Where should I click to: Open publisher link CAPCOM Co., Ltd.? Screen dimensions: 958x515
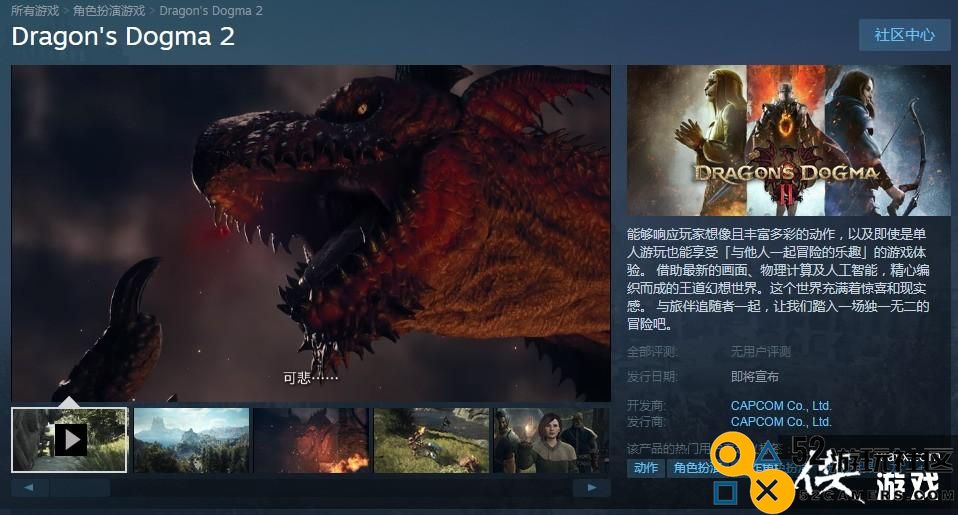[781, 422]
